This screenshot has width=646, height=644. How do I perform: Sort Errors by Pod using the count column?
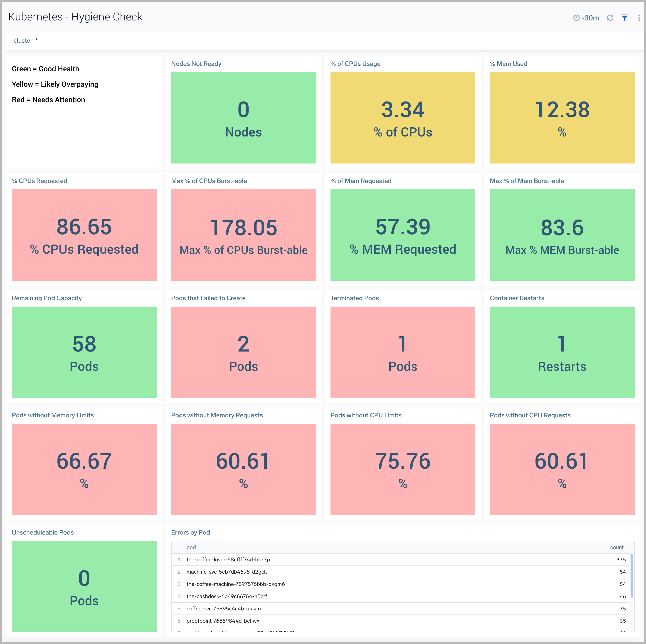tap(617, 547)
